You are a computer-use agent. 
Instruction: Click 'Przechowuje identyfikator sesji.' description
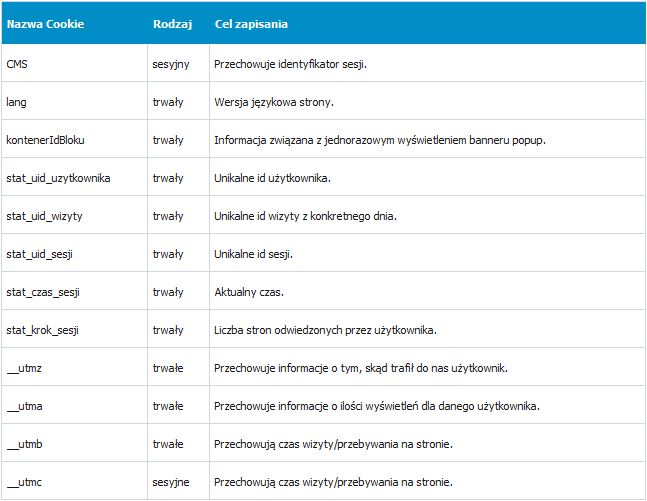(x=290, y=64)
